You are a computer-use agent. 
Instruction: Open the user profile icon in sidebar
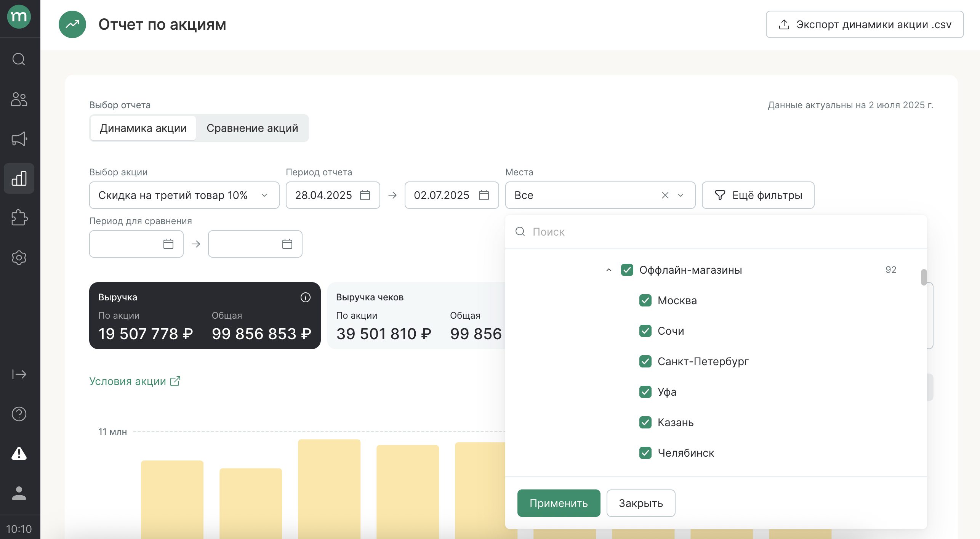pyautogui.click(x=19, y=493)
